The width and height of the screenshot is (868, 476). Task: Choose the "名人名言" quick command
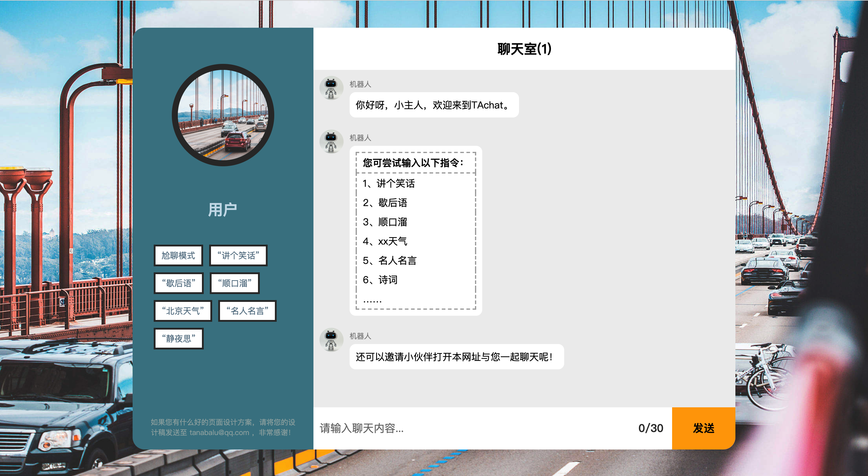pyautogui.click(x=247, y=311)
